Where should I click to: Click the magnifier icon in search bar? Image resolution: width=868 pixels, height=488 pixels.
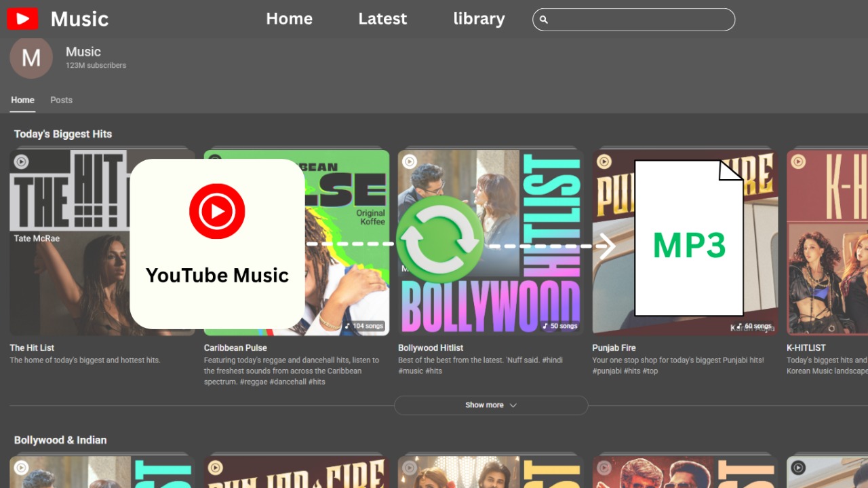coord(544,20)
